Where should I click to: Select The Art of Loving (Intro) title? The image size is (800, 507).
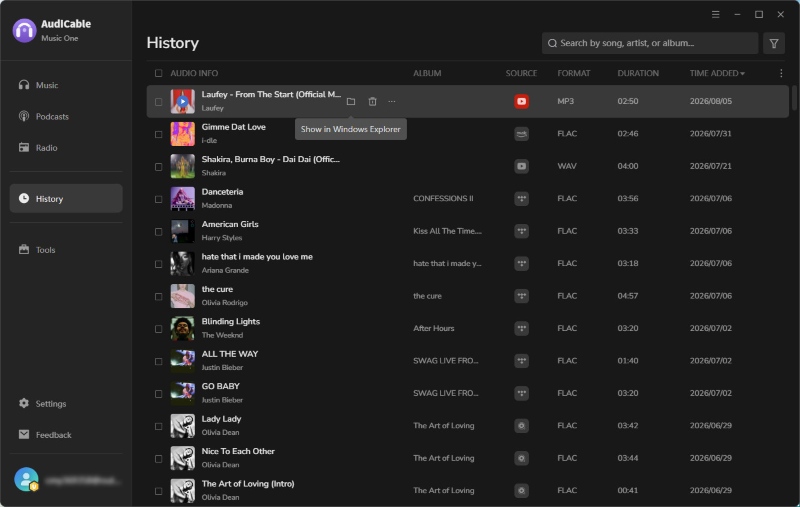[x=248, y=484]
